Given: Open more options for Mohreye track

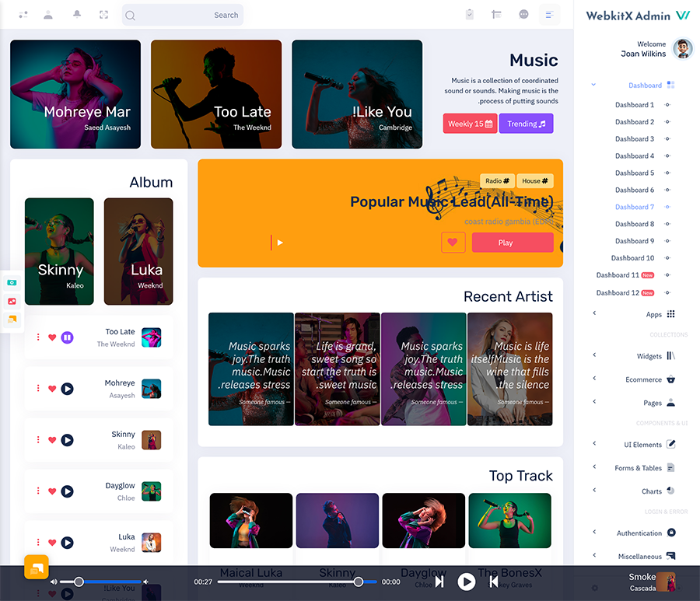Looking at the screenshot, I should point(38,389).
